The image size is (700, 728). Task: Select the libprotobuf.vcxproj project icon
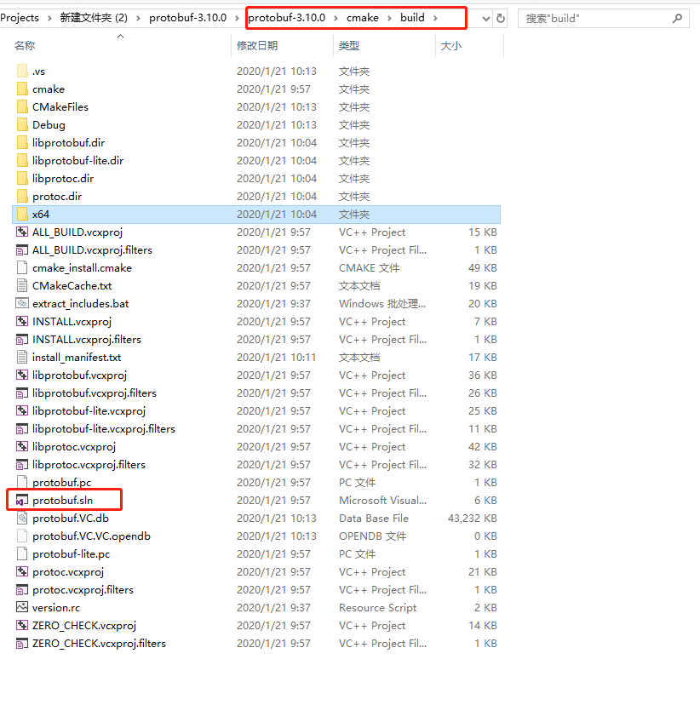[x=22, y=375]
